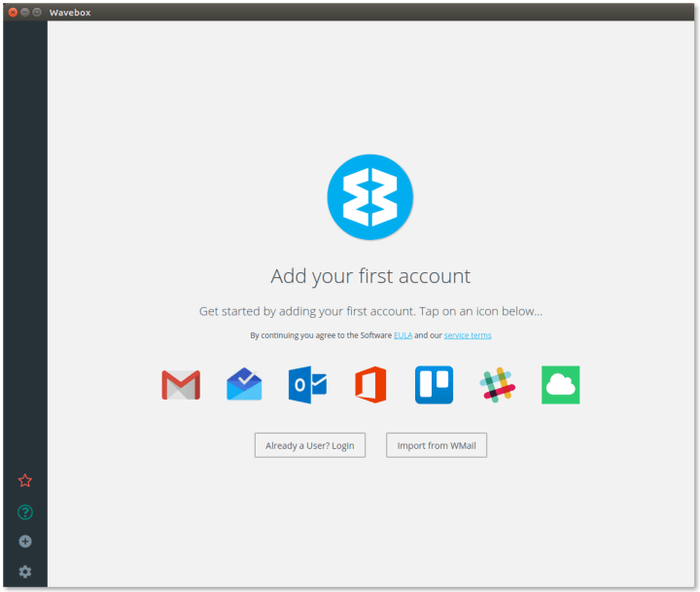Click Already a User? Login button
The height and width of the screenshot is (592, 700).
click(x=310, y=445)
